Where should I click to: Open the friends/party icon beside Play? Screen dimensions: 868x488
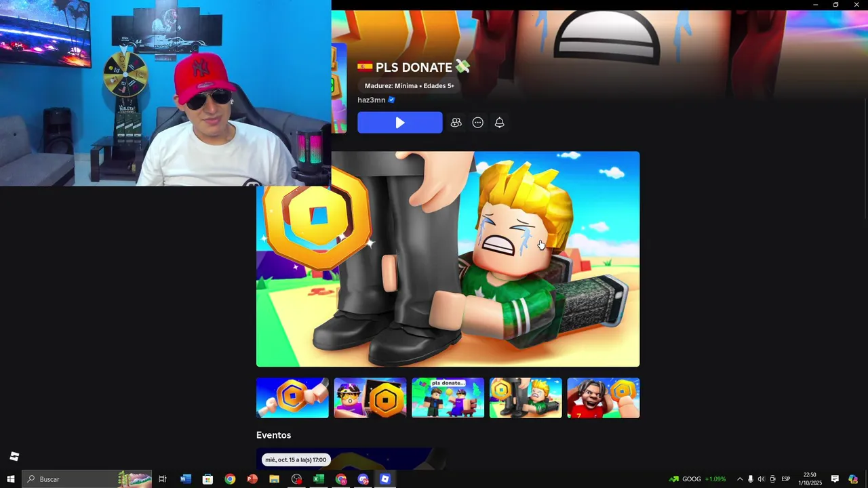pyautogui.click(x=456, y=123)
